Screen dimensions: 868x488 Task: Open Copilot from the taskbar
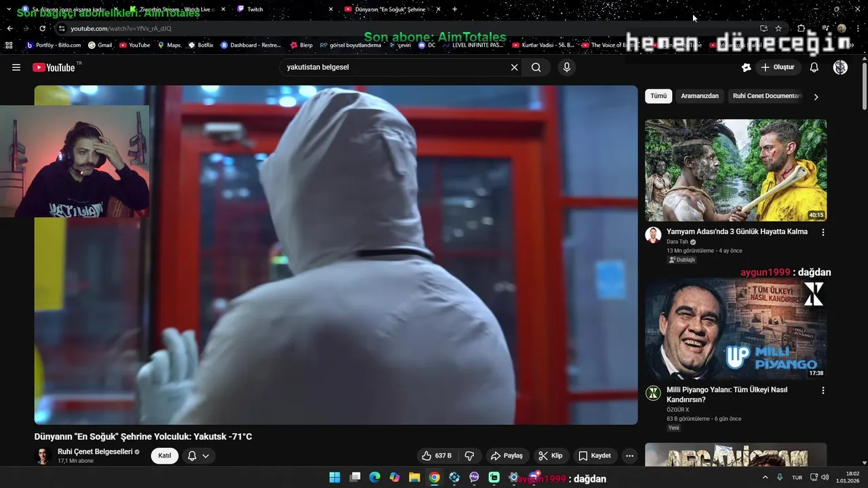coord(394,478)
